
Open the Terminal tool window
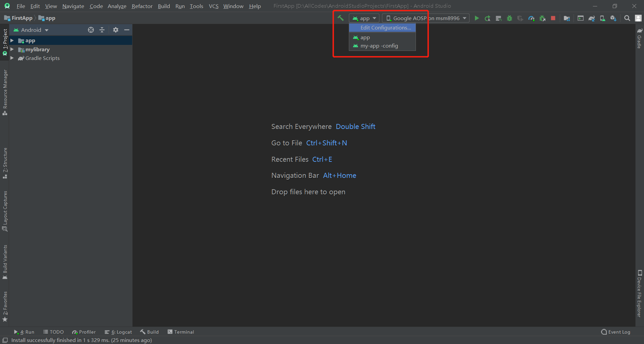pyautogui.click(x=181, y=332)
